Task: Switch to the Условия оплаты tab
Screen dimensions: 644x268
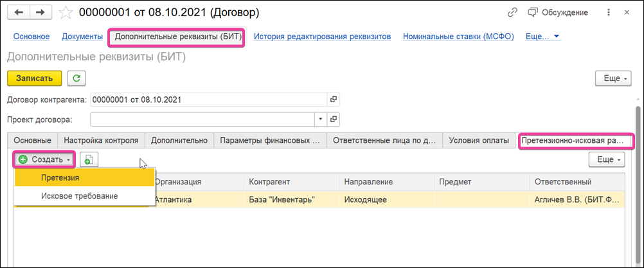Action: point(479,140)
